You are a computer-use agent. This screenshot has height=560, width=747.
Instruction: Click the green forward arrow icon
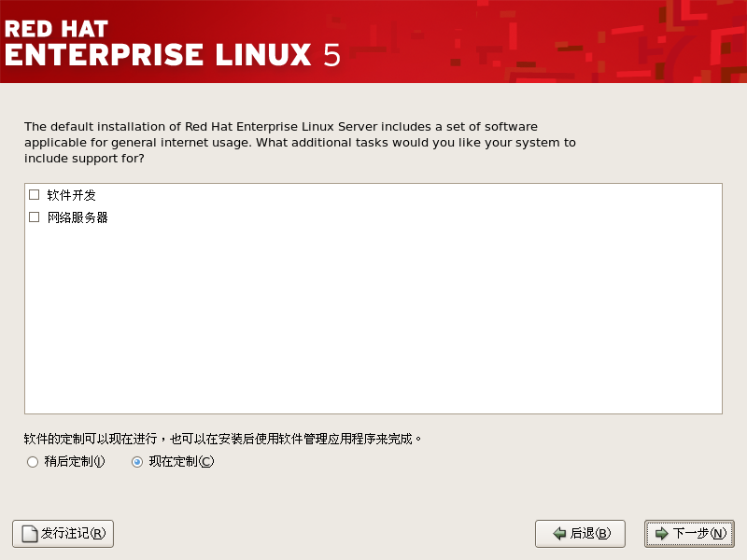point(661,534)
